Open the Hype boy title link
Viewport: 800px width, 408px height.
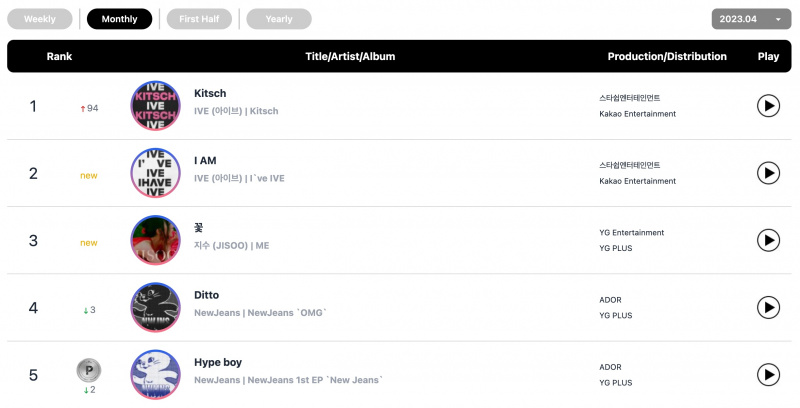click(218, 363)
